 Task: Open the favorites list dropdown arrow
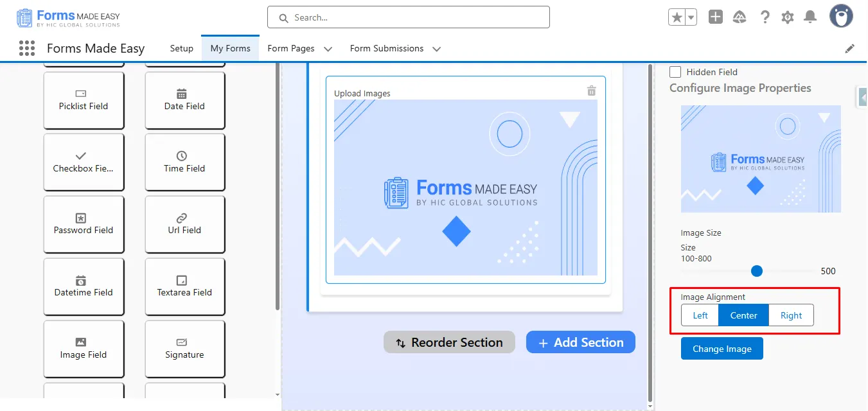691,17
